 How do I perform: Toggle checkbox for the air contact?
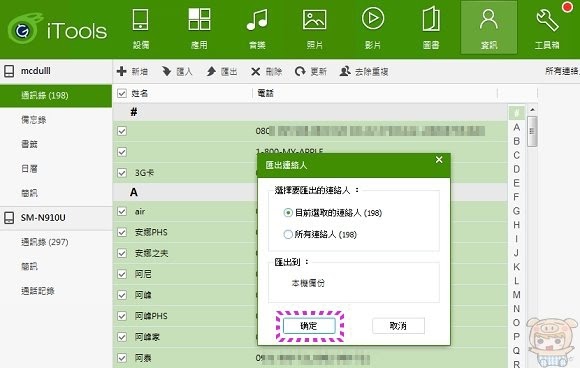tap(122, 211)
